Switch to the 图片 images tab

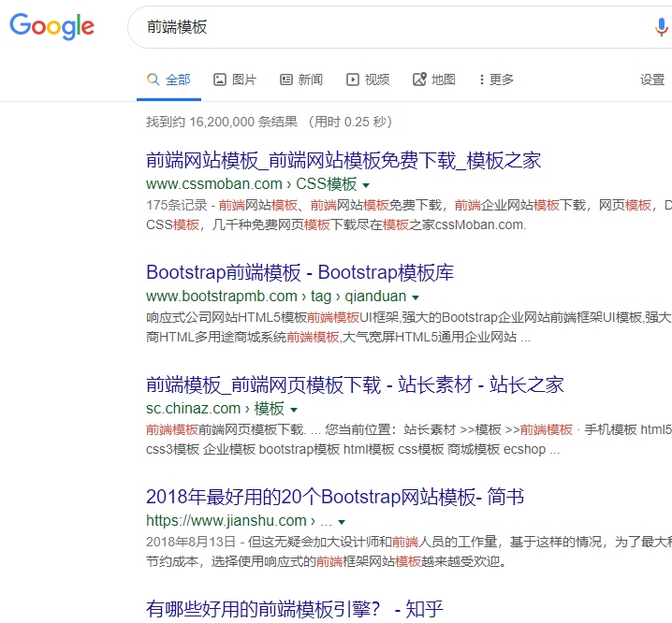point(235,80)
